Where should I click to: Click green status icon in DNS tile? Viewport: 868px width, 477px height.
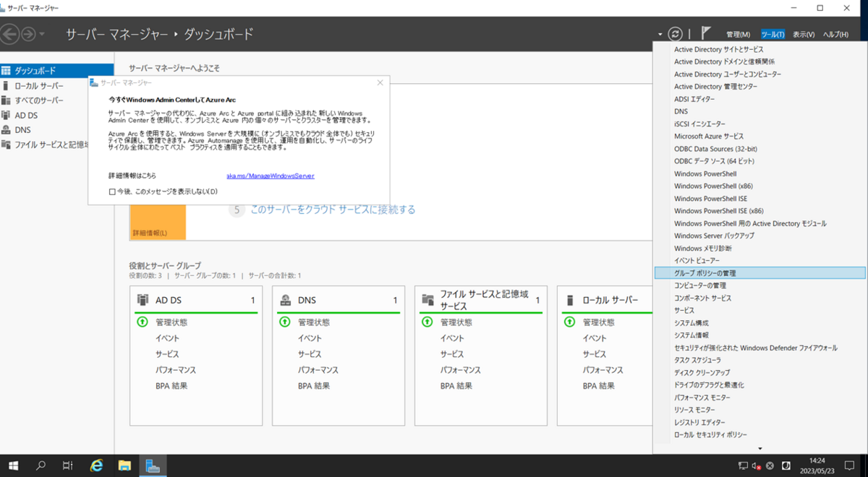point(285,322)
